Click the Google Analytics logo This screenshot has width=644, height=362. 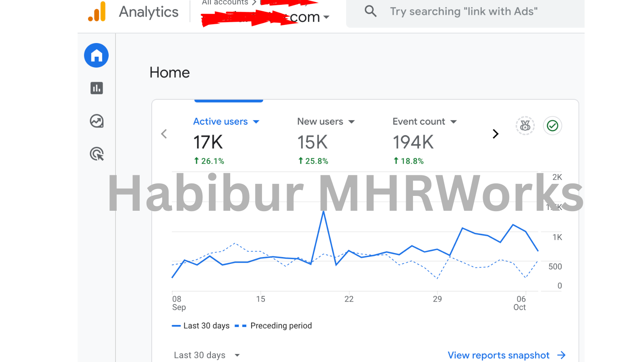point(97,12)
